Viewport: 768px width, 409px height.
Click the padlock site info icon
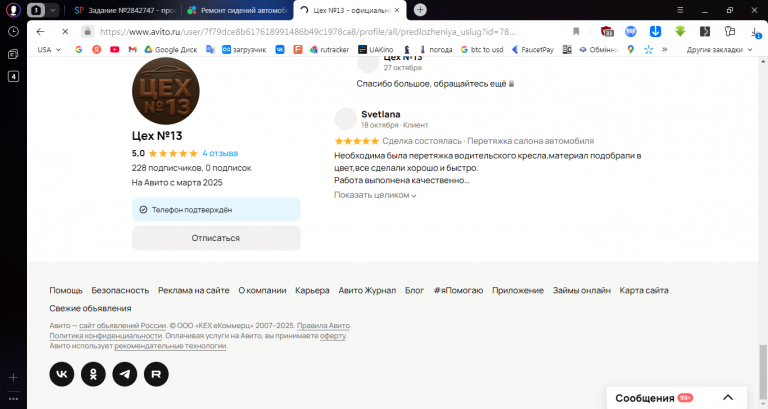[88, 32]
